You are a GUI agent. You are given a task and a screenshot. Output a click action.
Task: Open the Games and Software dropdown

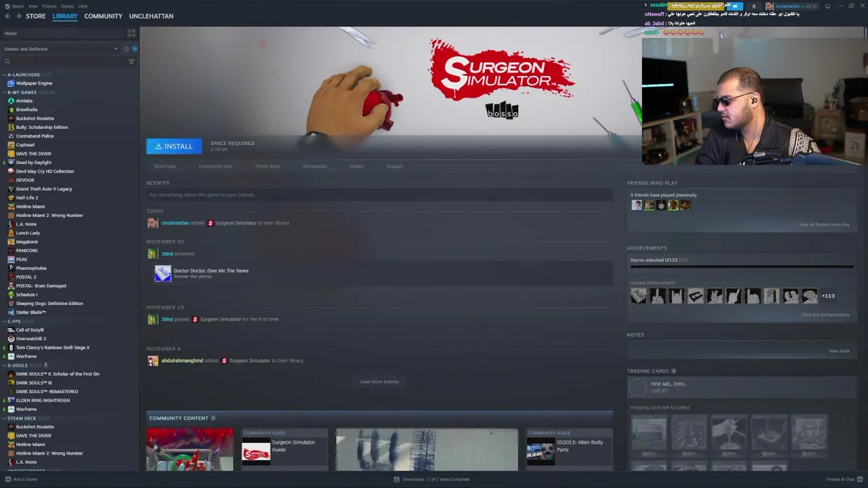pos(61,49)
